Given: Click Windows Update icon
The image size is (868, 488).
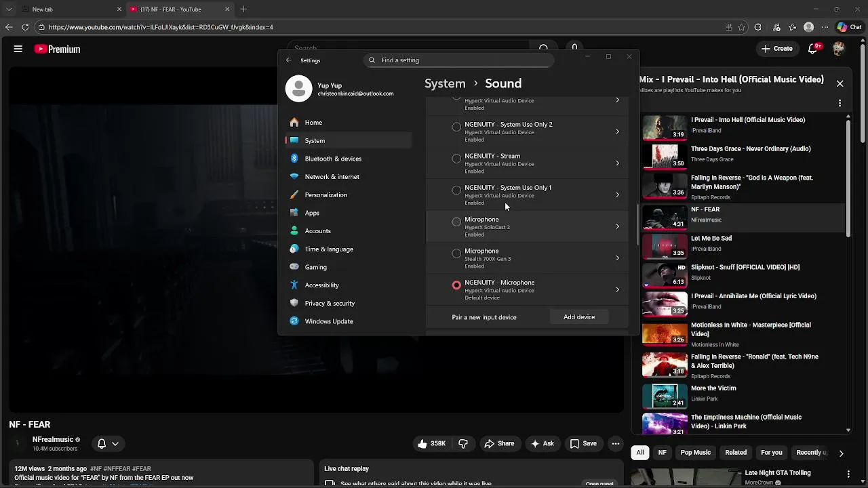Looking at the screenshot, I should coord(294,321).
